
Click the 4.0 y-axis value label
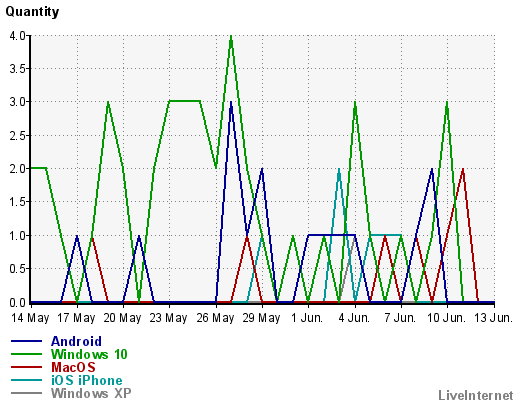click(18, 35)
